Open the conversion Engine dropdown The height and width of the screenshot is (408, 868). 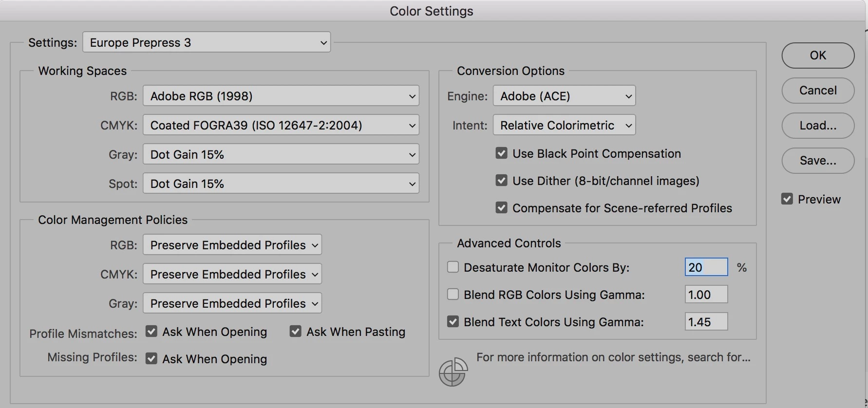point(564,96)
